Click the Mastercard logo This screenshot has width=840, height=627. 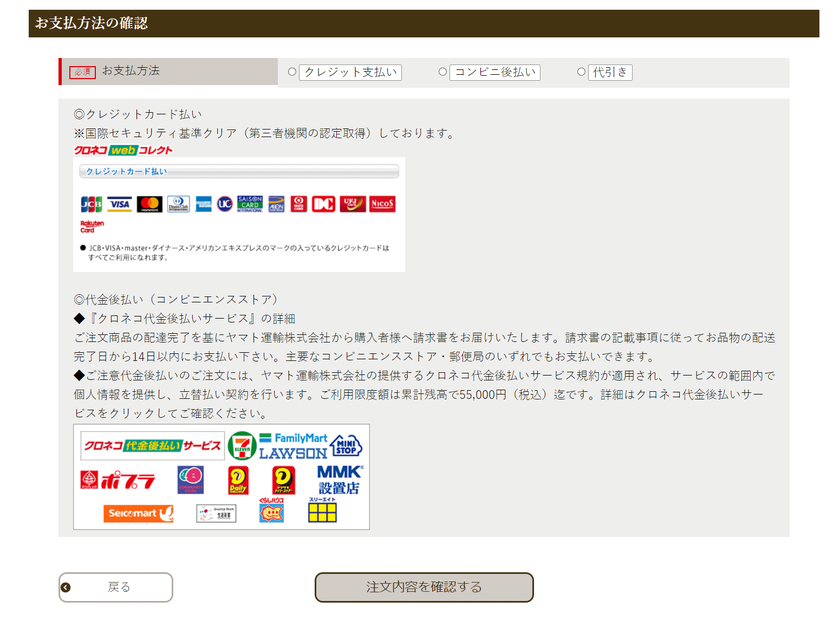tap(149, 204)
